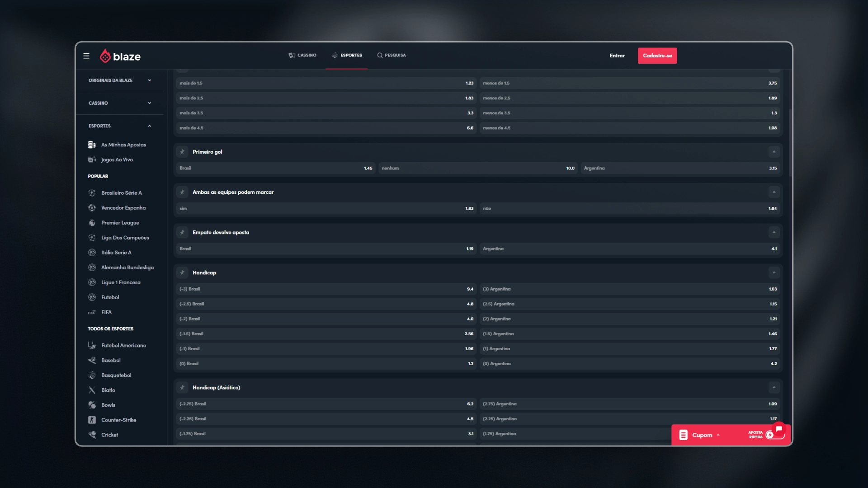Click the Entrar link
This screenshot has width=868, height=488.
(x=617, y=56)
